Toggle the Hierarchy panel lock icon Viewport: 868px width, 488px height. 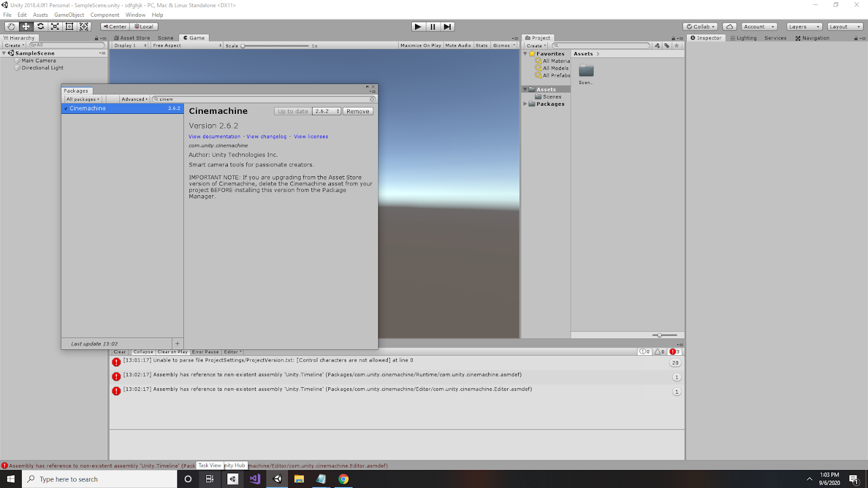pos(97,38)
